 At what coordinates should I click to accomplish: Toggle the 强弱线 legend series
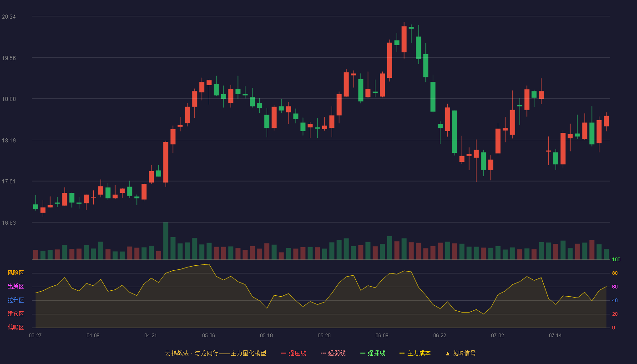tap(333, 353)
